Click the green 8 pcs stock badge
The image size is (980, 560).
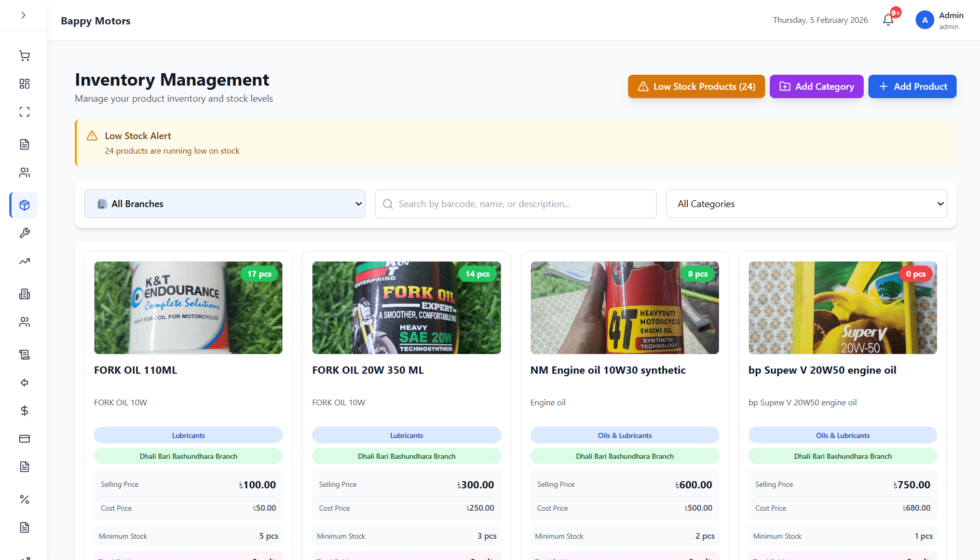698,274
